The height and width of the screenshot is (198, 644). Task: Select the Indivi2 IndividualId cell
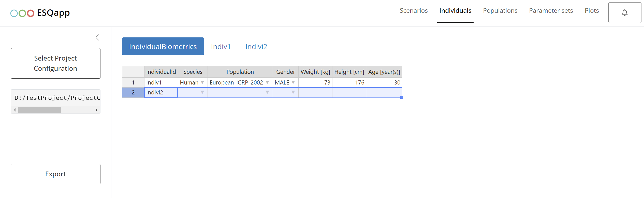point(161,93)
